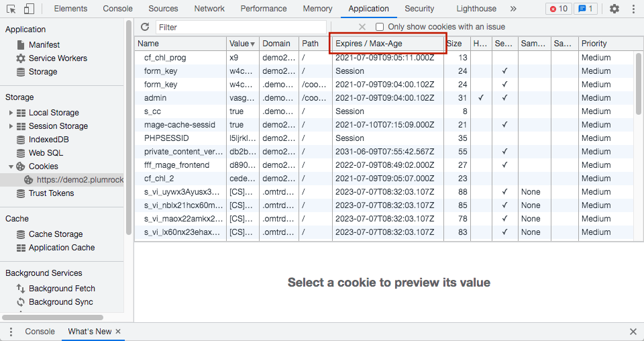Viewport: 644px width, 341px height.
Task: Select the s_vi_maox22amkx2 cookie row
Action: (x=384, y=219)
